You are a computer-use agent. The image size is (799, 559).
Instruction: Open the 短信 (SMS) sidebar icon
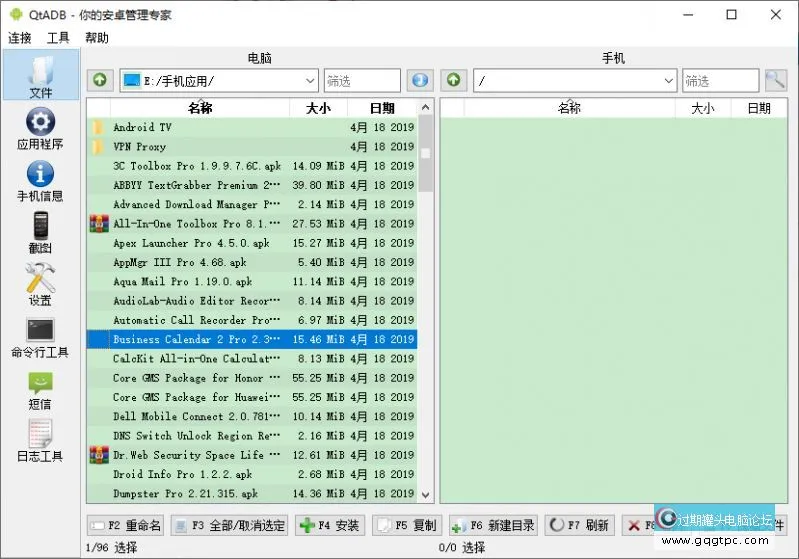pos(40,388)
